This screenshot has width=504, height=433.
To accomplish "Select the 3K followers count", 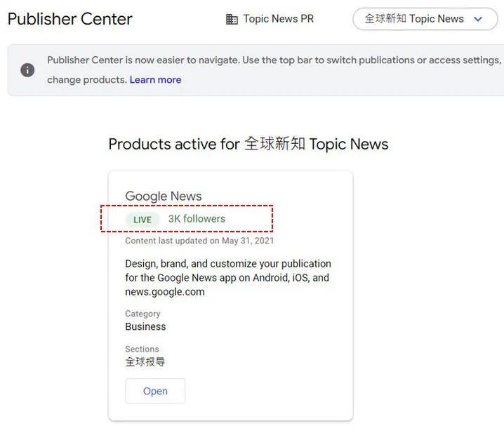I will click(x=197, y=219).
